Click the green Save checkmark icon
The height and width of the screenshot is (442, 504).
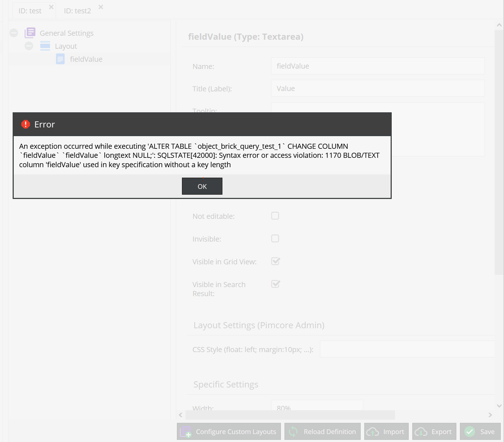[469, 432]
